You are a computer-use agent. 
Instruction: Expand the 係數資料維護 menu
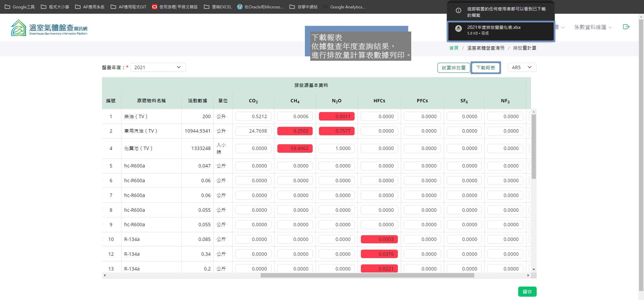coord(593,27)
